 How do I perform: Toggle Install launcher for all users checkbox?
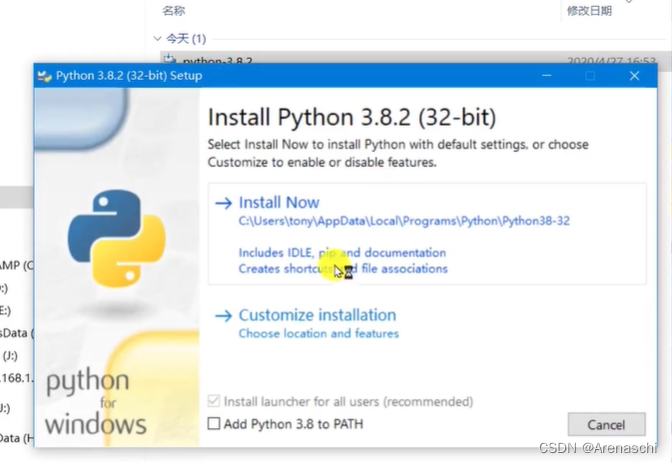pyautogui.click(x=214, y=401)
